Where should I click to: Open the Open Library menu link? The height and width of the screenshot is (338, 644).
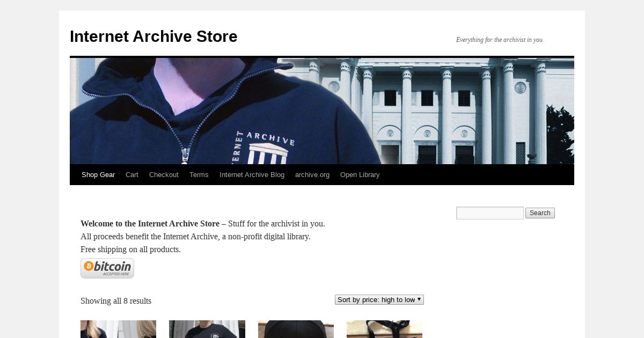tap(360, 175)
